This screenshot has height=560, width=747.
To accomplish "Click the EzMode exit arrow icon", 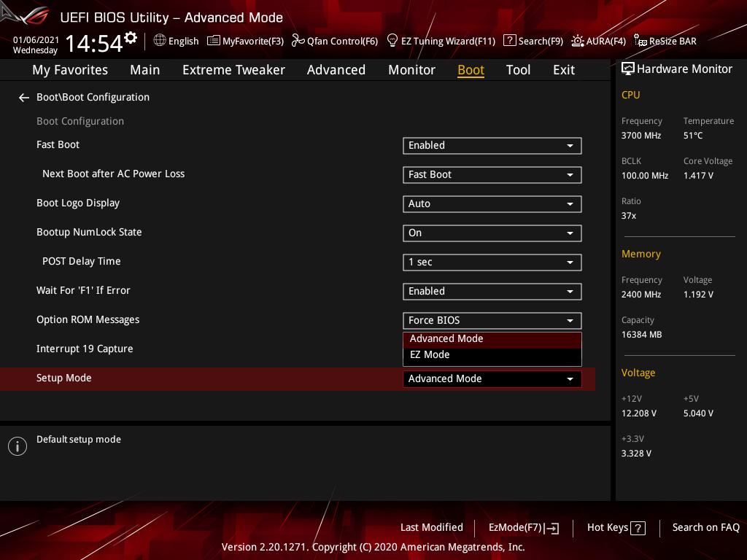I will 551,528.
